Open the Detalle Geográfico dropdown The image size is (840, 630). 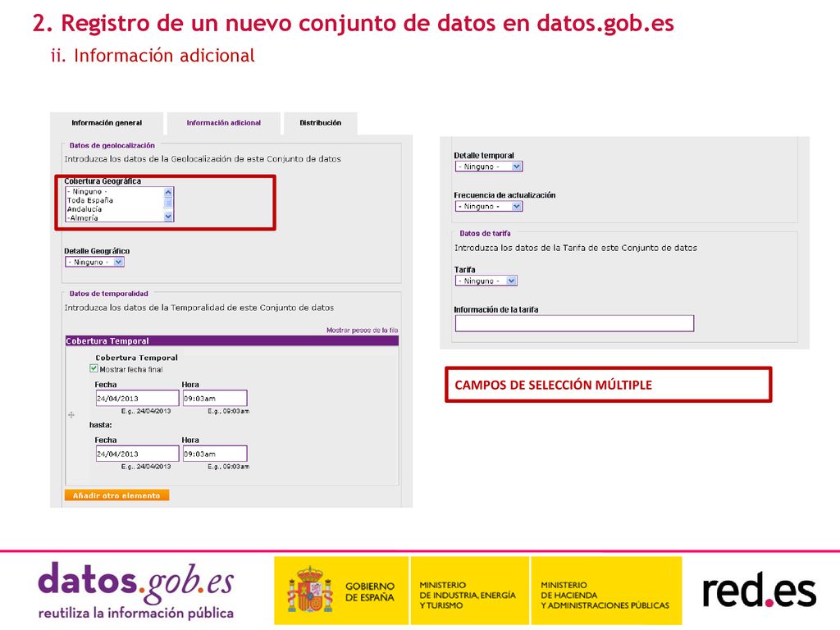[95, 262]
